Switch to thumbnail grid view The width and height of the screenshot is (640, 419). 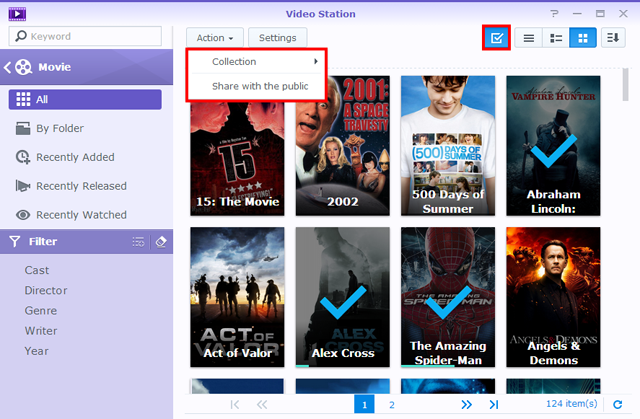[583, 38]
